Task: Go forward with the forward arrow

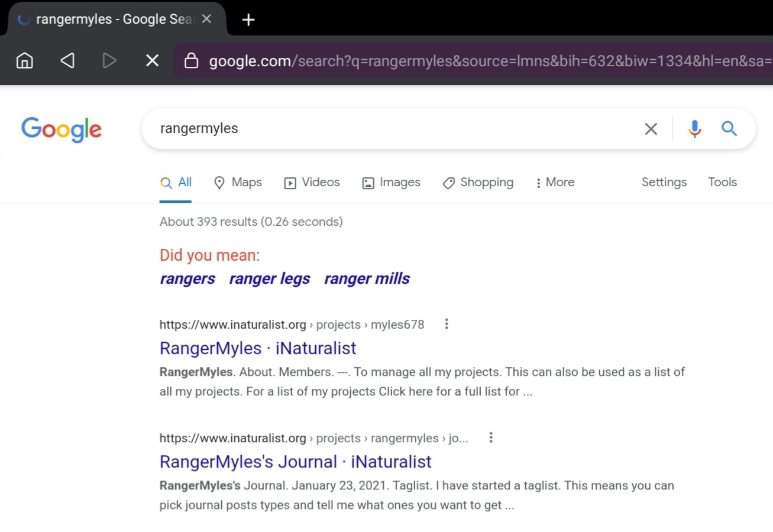Action: click(x=109, y=60)
